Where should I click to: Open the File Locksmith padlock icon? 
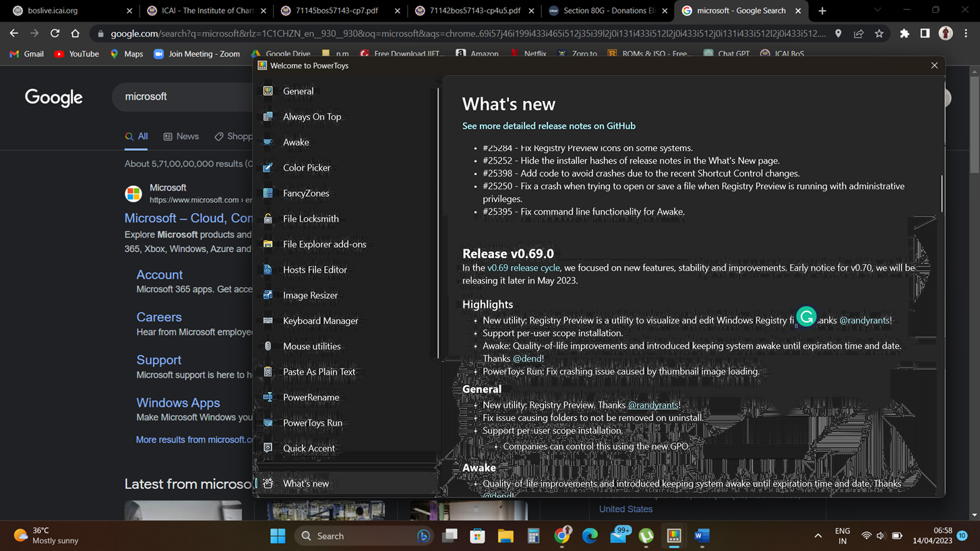268,219
